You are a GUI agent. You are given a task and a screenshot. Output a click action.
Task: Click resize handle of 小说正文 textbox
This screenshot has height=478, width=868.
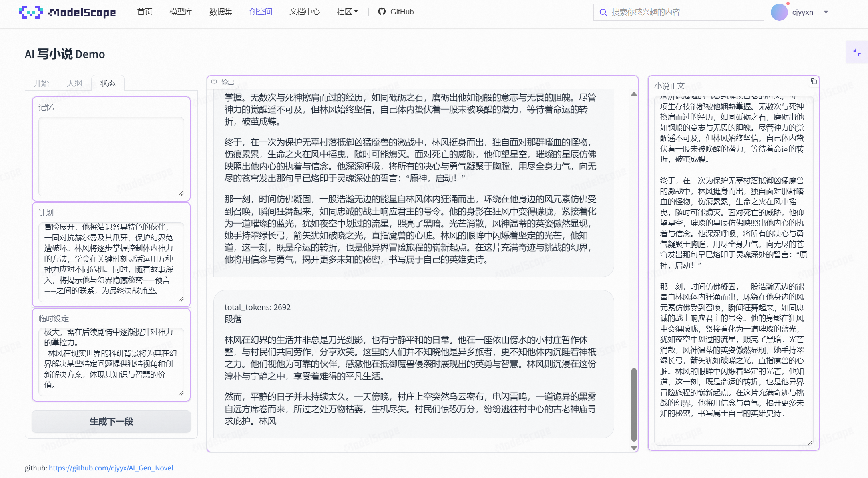tap(810, 442)
